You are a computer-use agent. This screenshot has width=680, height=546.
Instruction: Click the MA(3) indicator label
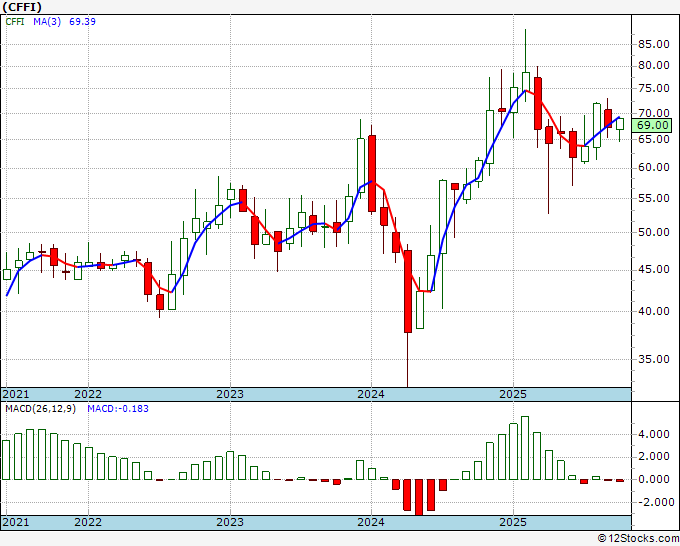47,22
